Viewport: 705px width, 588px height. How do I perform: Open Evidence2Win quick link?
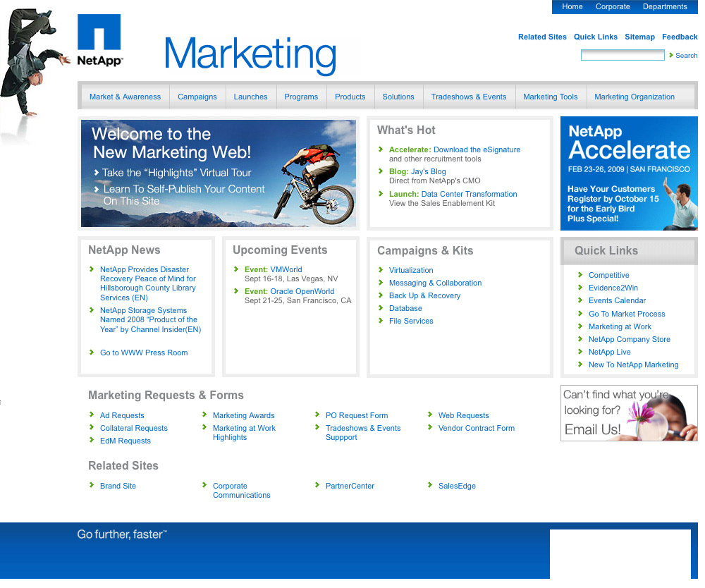[613, 288]
